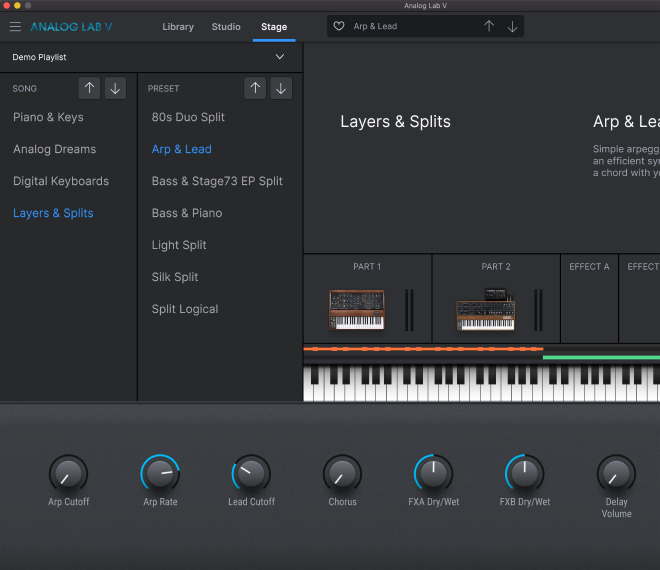Open the hamburger main menu
Image resolution: width=660 pixels, height=570 pixels.
15,27
